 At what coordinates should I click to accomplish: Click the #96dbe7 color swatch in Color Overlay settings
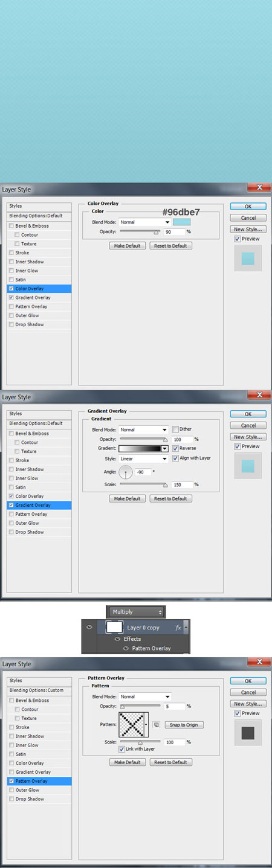click(182, 222)
